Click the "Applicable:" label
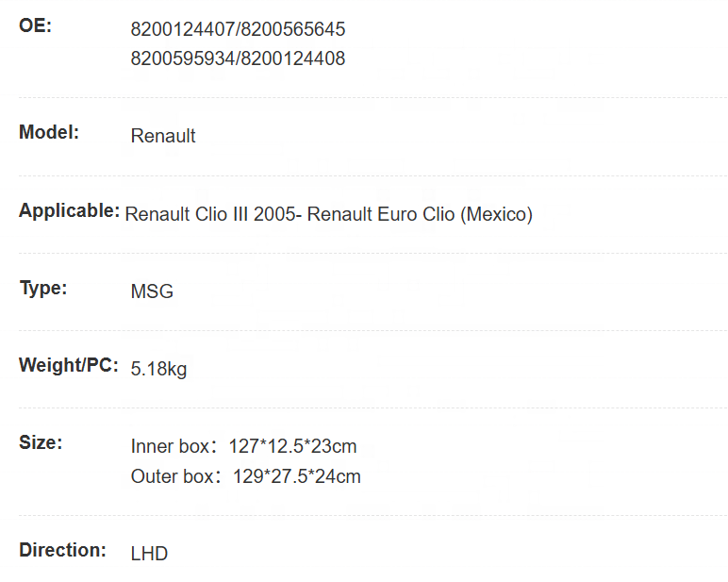 click(x=69, y=210)
